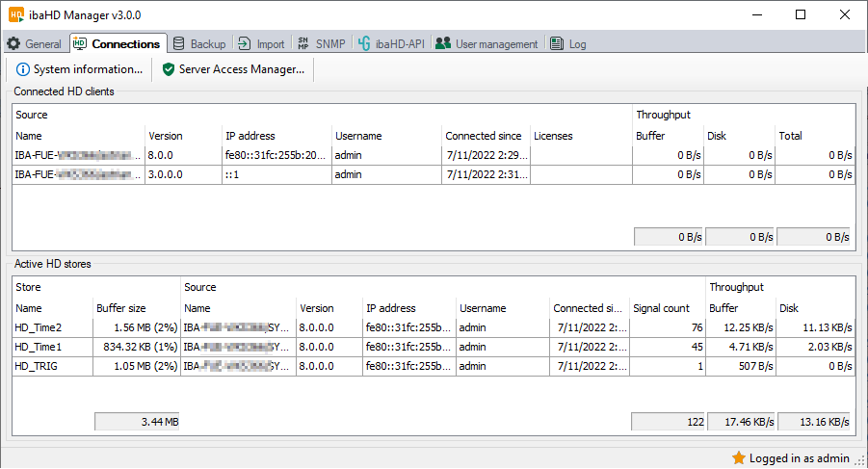This screenshot has height=469, width=868.
Task: Open the Server Access Manager
Action: pos(233,69)
